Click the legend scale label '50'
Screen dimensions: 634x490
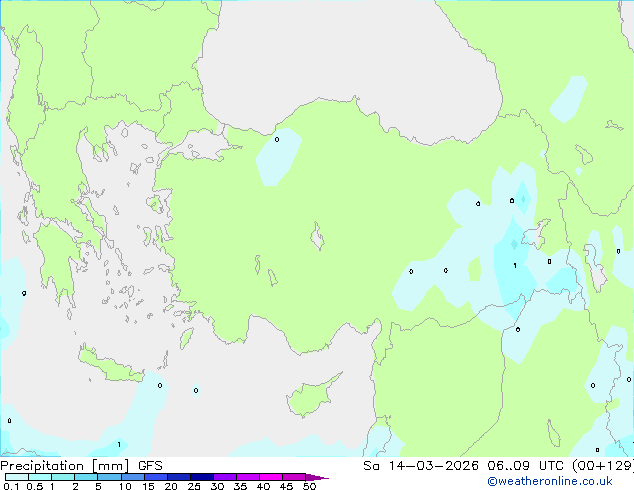click(309, 486)
